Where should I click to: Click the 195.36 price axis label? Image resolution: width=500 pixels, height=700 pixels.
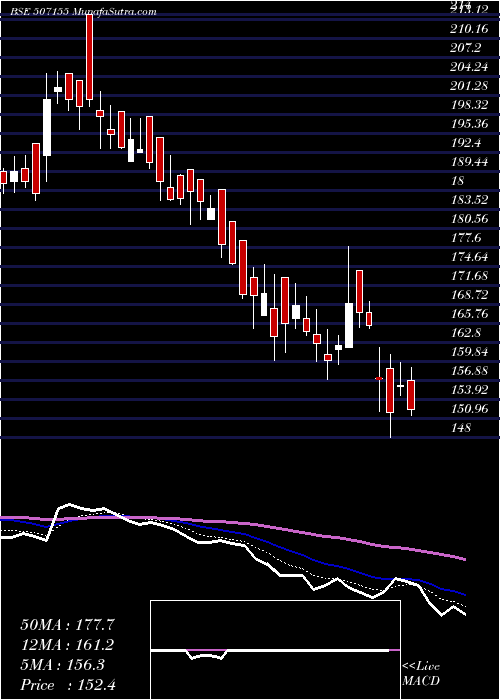(x=470, y=124)
